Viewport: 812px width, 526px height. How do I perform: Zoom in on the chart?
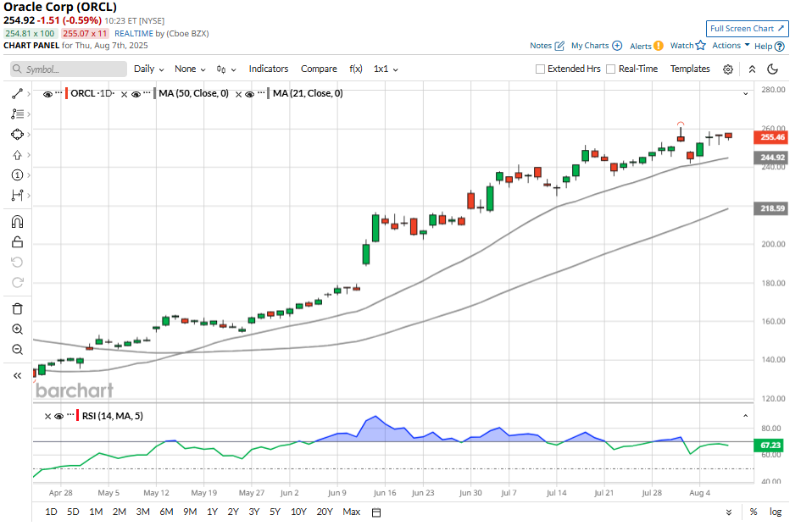tap(17, 329)
